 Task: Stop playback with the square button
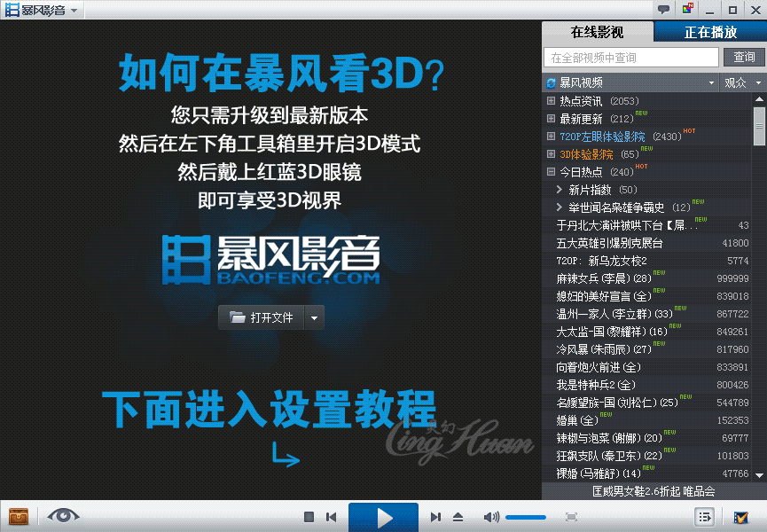(309, 517)
